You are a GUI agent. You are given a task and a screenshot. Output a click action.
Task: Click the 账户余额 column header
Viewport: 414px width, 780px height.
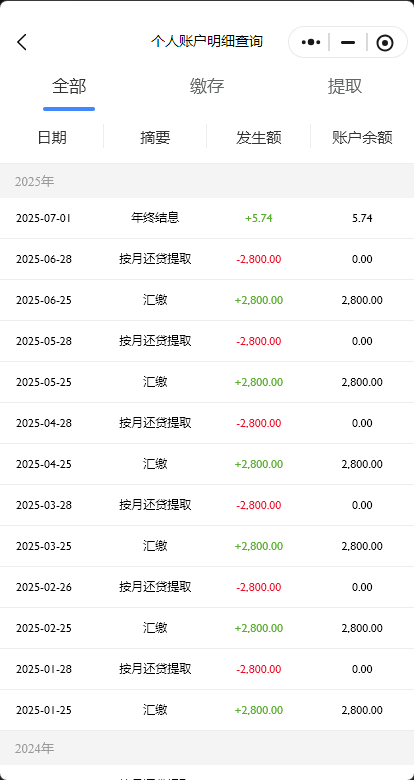[x=362, y=137]
